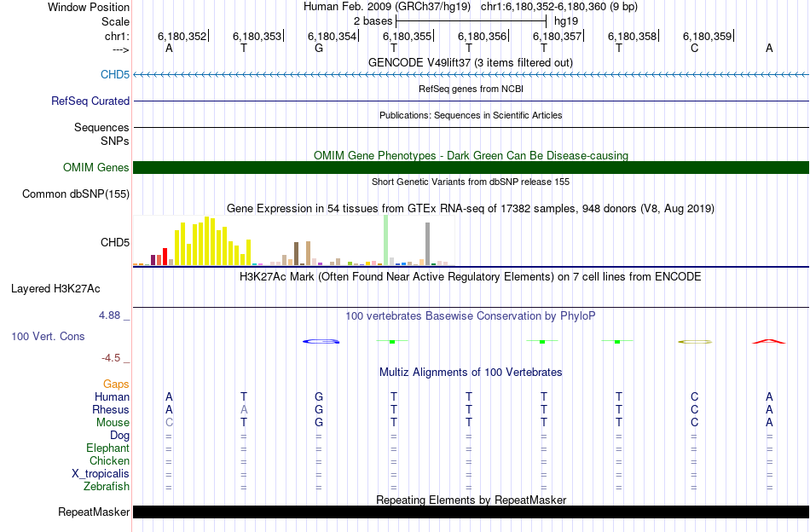The height and width of the screenshot is (532, 810).
Task: Click position label 6,180,357
Action: click(x=558, y=36)
